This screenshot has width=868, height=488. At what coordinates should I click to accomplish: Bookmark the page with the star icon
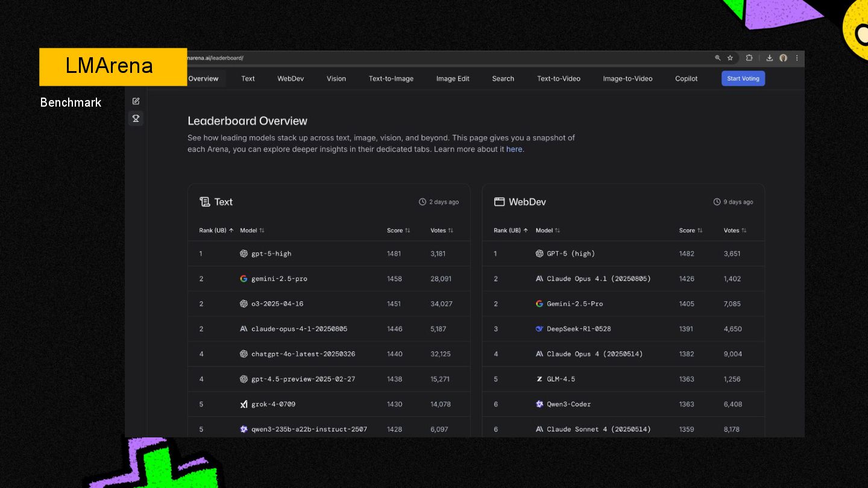(730, 58)
